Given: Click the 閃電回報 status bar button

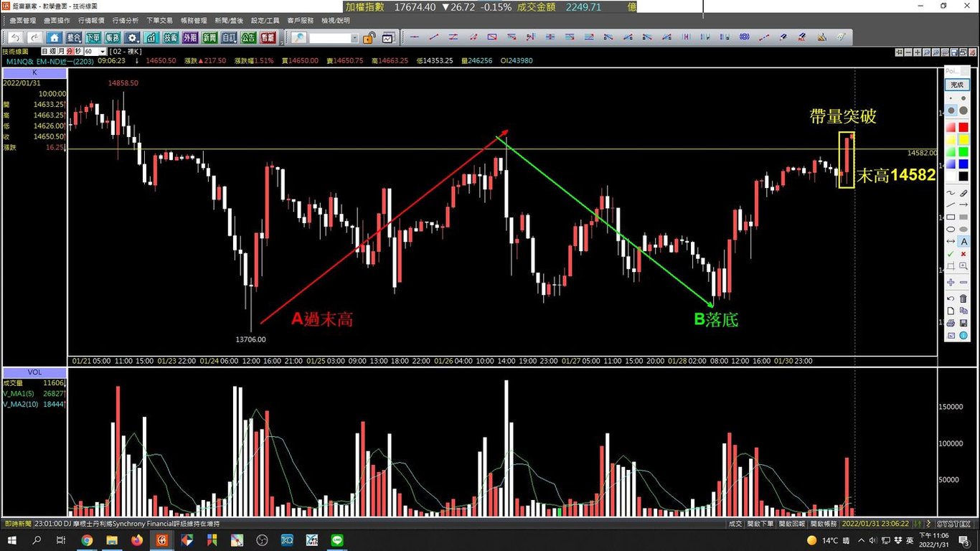Looking at the screenshot, I should coord(792,524).
